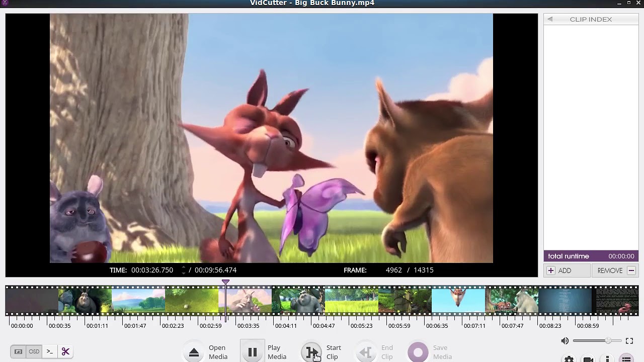Viewport: 644px width, 362px height.
Task: Click the total runtime bar
Action: [591, 256]
